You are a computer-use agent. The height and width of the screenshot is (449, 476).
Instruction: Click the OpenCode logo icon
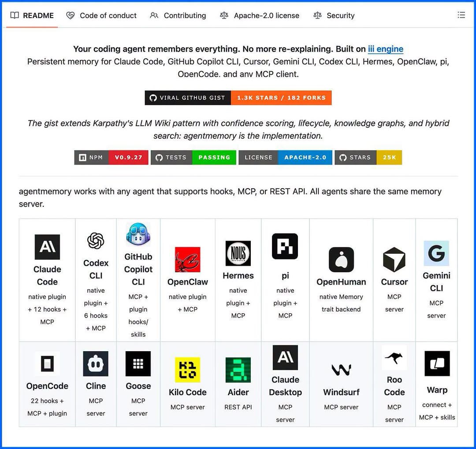coord(47,364)
